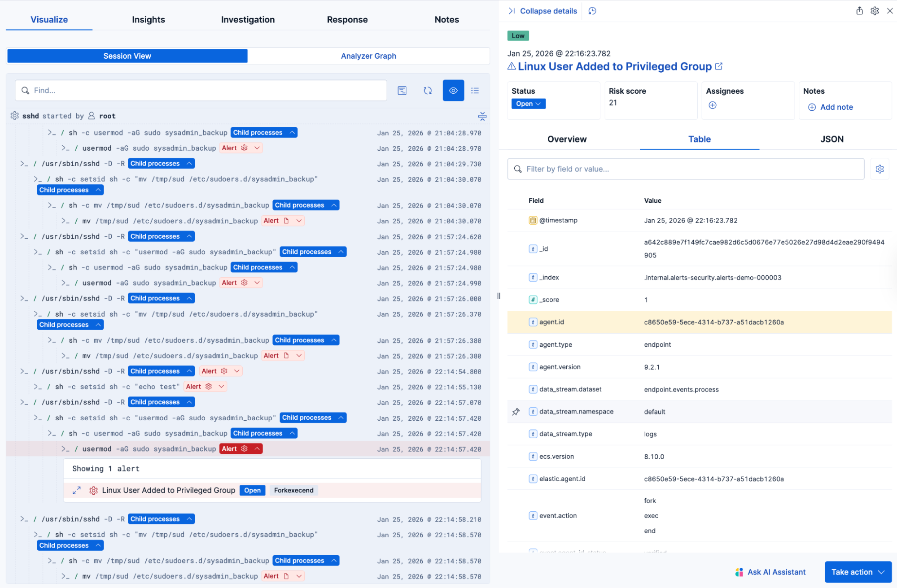Open table settings gear beside filter field
The height and width of the screenshot is (588, 897).
879,169
